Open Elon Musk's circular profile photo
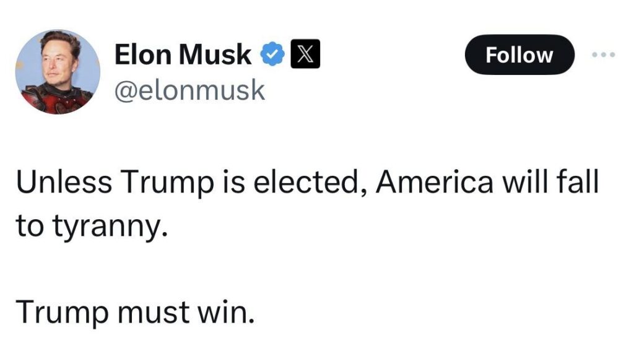This screenshot has width=634, height=364. click(x=58, y=72)
